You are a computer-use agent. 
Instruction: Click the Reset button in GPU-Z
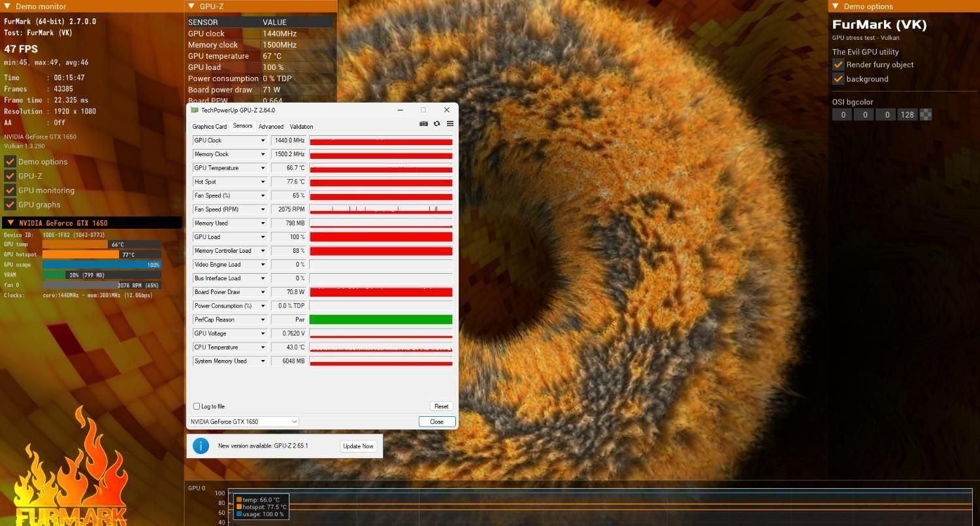(442, 406)
